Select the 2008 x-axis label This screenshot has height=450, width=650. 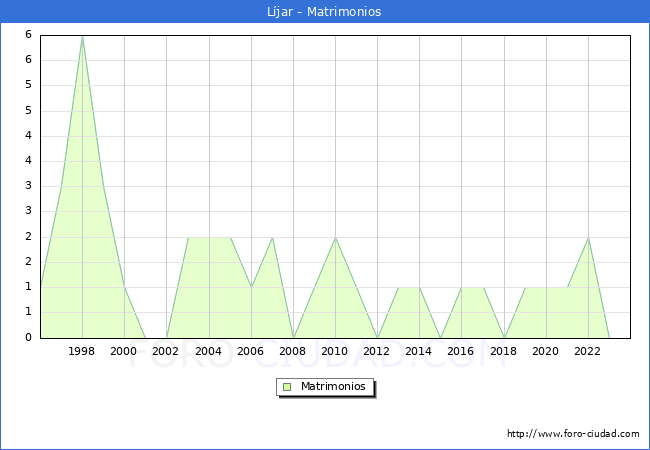point(293,351)
